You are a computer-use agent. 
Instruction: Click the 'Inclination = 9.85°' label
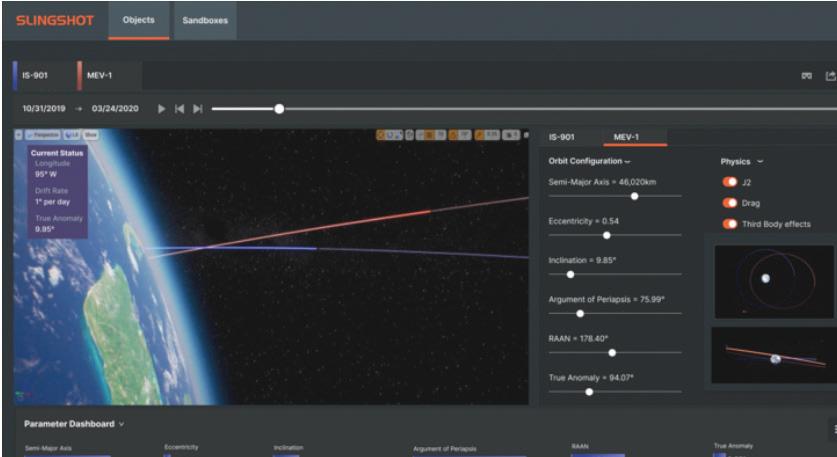coord(582,261)
